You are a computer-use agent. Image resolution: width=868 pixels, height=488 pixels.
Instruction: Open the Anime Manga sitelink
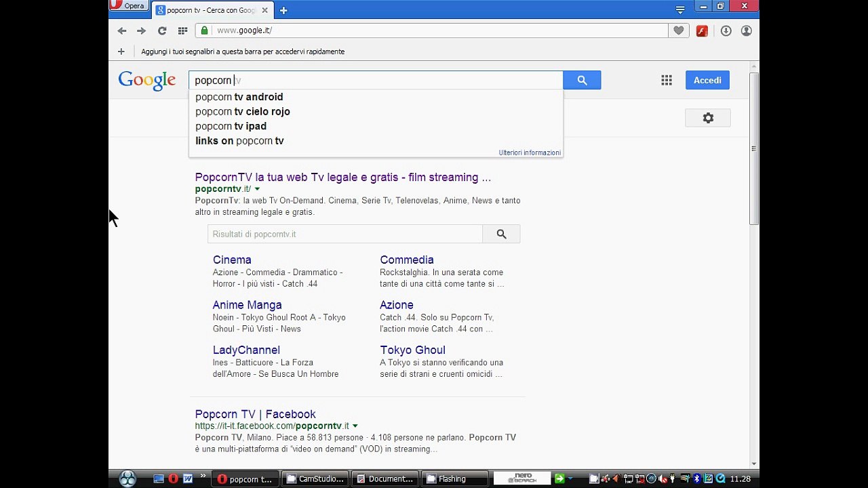coord(247,305)
